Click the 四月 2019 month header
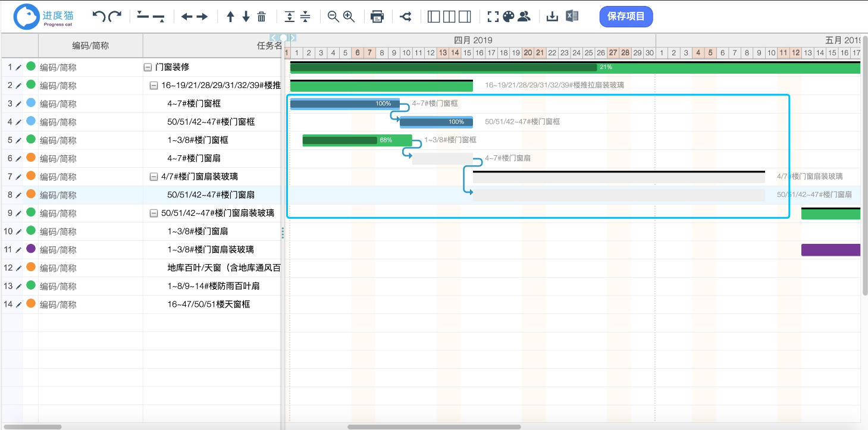868x430 pixels. tap(473, 40)
